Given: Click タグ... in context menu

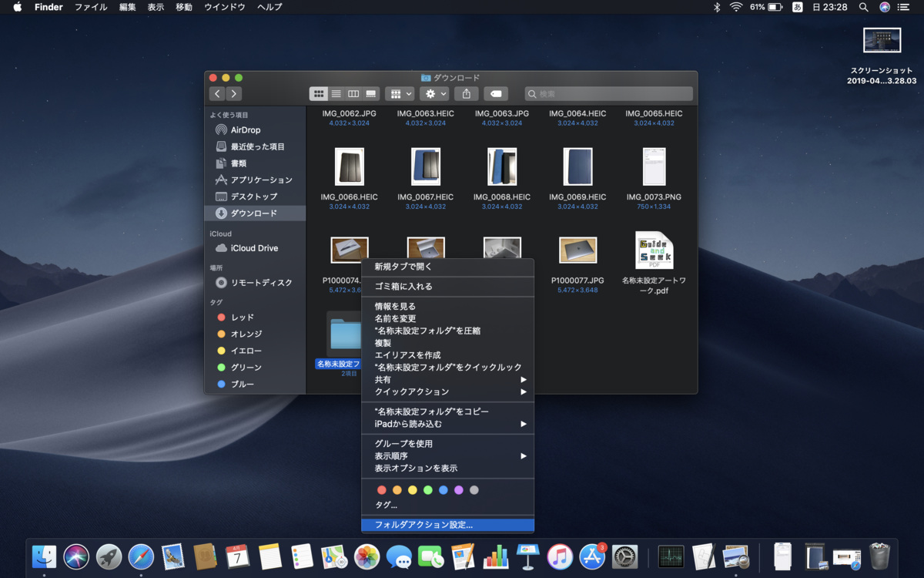Looking at the screenshot, I should point(447,505).
